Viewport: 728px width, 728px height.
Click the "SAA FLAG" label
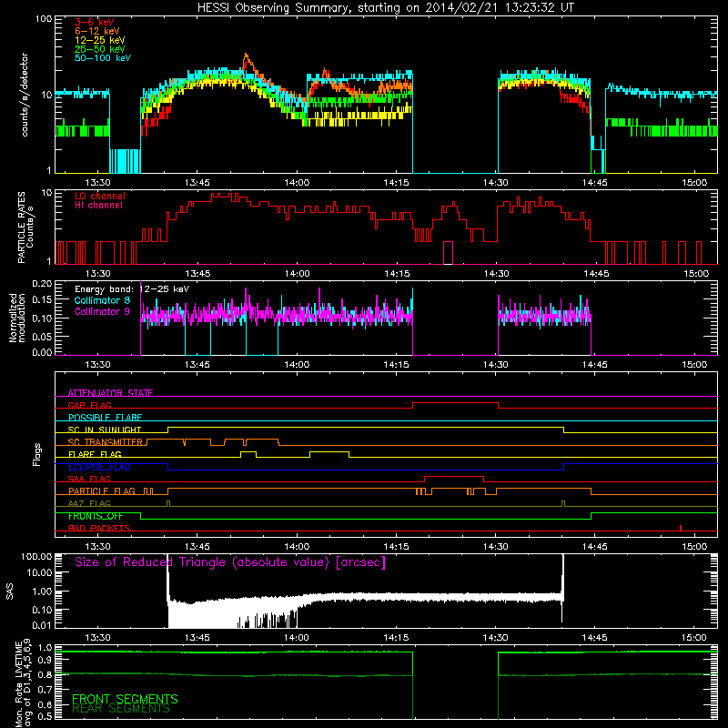pos(89,479)
